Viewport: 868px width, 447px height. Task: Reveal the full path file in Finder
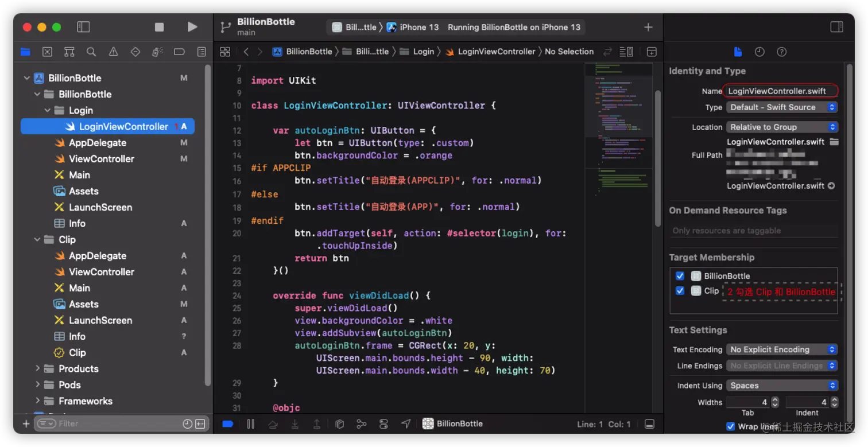(x=831, y=186)
